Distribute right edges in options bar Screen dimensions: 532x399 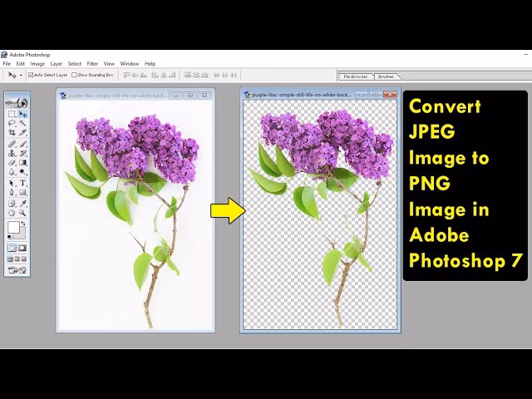click(234, 75)
